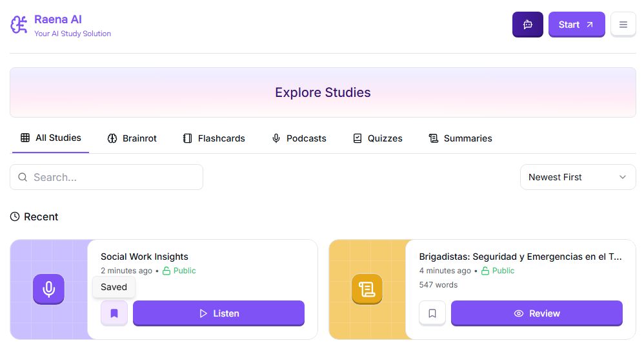Screen dimensions: 644x347
Task: Go to the Quizzes tab
Action: 377,138
